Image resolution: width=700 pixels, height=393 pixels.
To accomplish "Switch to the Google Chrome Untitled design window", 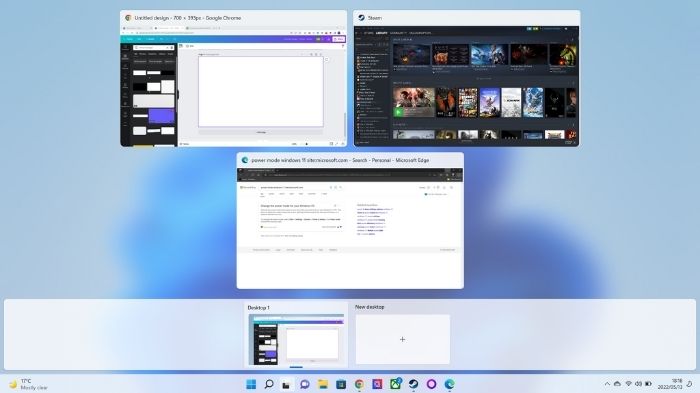I will pos(233,79).
